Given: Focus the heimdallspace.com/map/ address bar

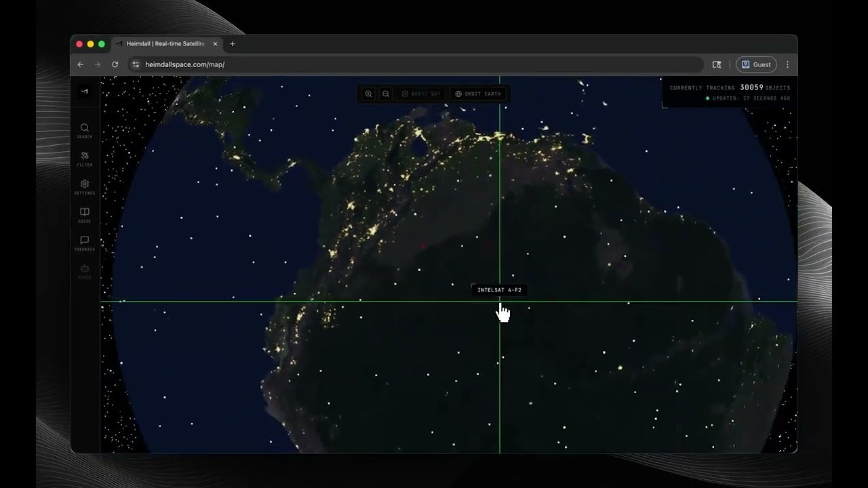Looking at the screenshot, I should click(x=416, y=64).
